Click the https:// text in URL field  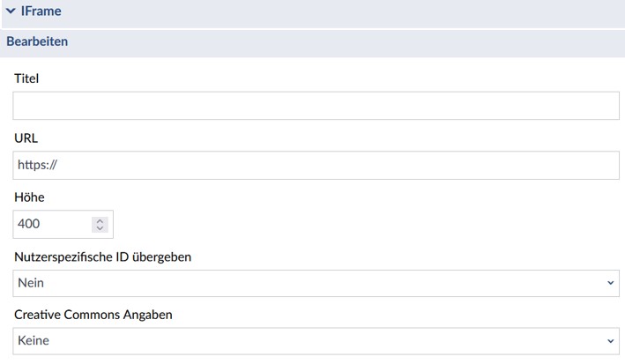tap(37, 165)
